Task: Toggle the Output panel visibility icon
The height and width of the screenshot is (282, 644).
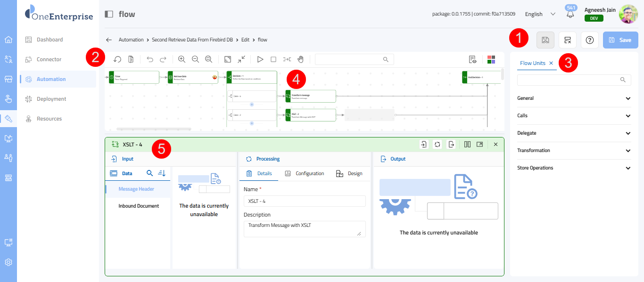Action: [x=451, y=145]
